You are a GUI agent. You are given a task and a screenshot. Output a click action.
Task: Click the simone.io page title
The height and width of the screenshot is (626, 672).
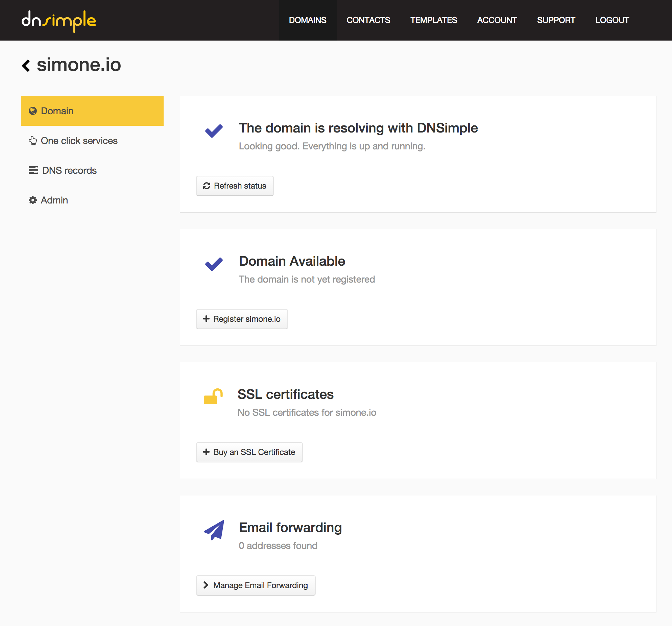pyautogui.click(x=79, y=65)
